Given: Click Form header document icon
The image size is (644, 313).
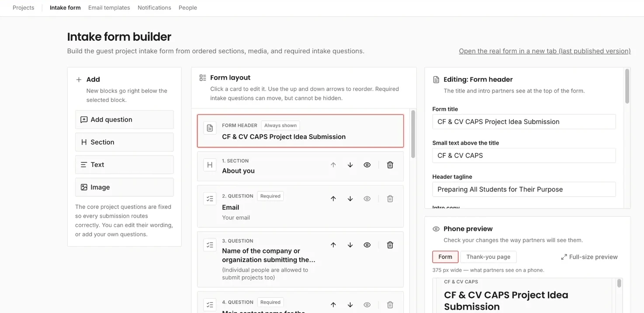Looking at the screenshot, I should [210, 128].
